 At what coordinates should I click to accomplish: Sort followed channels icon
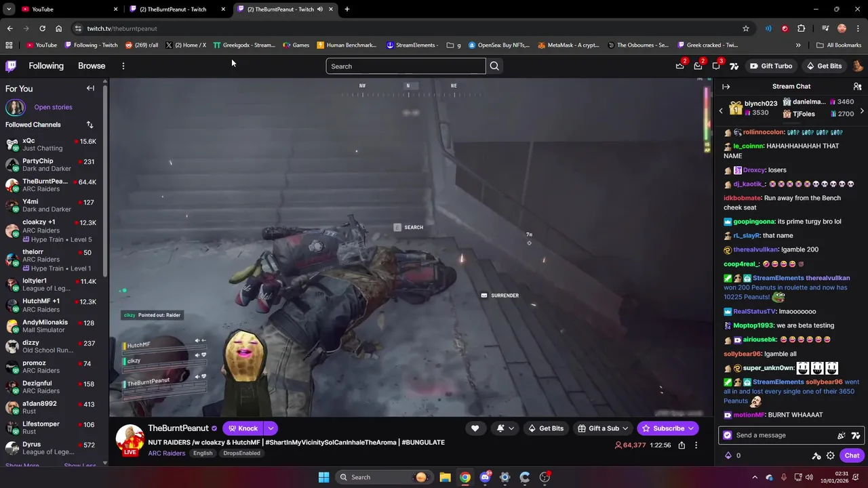pos(90,125)
